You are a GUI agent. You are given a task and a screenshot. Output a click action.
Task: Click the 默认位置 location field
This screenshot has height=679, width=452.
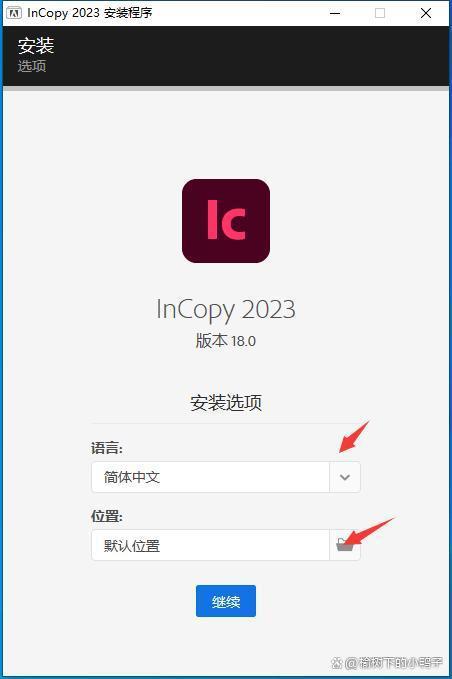pos(210,545)
